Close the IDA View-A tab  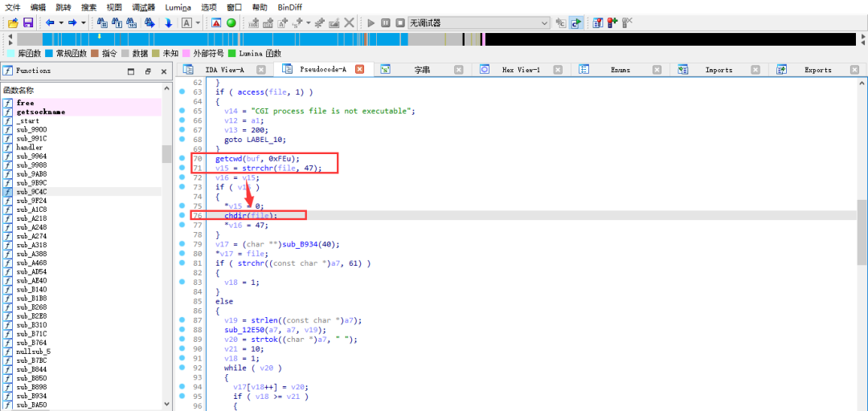pyautogui.click(x=261, y=70)
